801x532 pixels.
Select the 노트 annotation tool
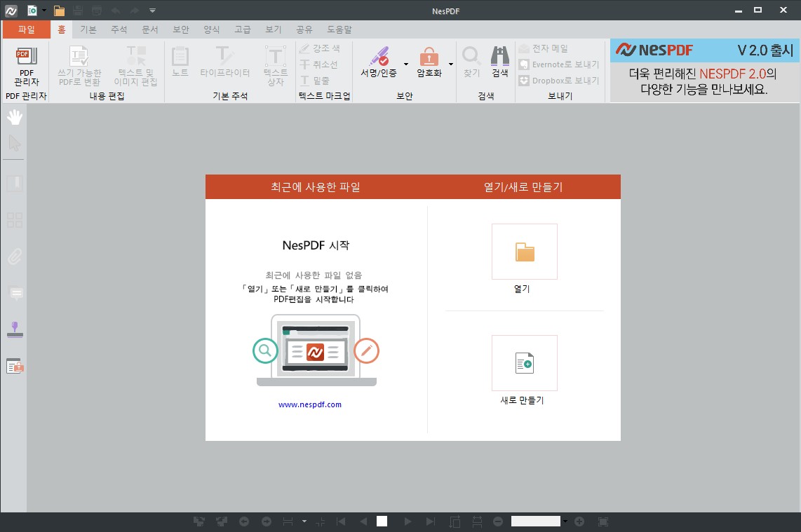click(180, 61)
